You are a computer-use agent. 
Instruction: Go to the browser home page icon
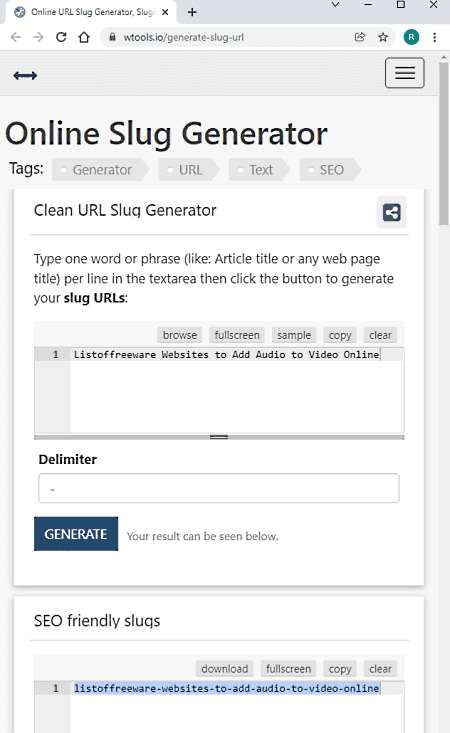(84, 37)
